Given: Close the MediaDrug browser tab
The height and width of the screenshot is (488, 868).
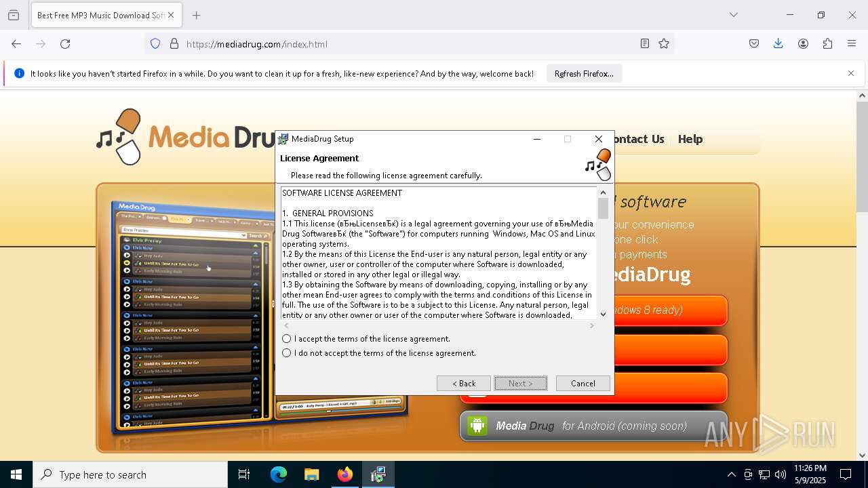Looking at the screenshot, I should (171, 15).
